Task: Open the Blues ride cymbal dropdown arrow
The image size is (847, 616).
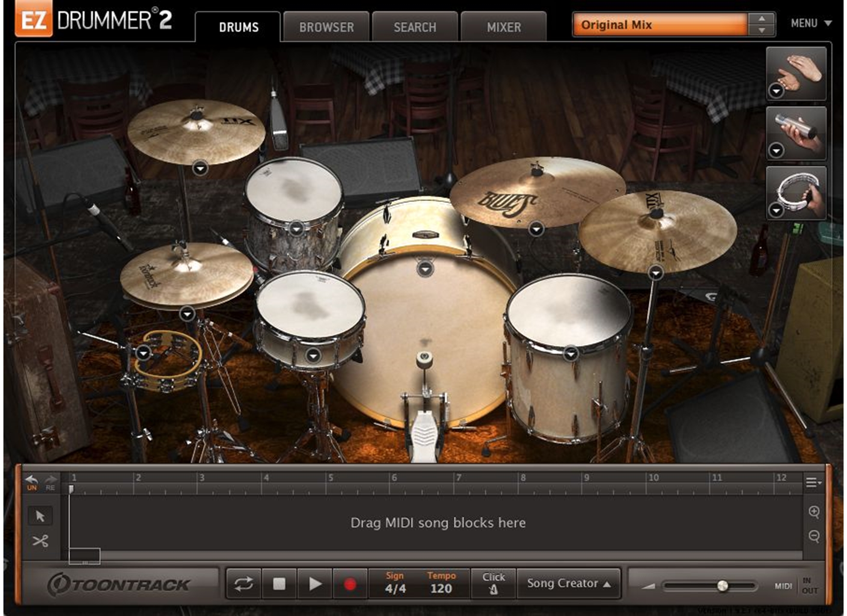Action: click(536, 229)
